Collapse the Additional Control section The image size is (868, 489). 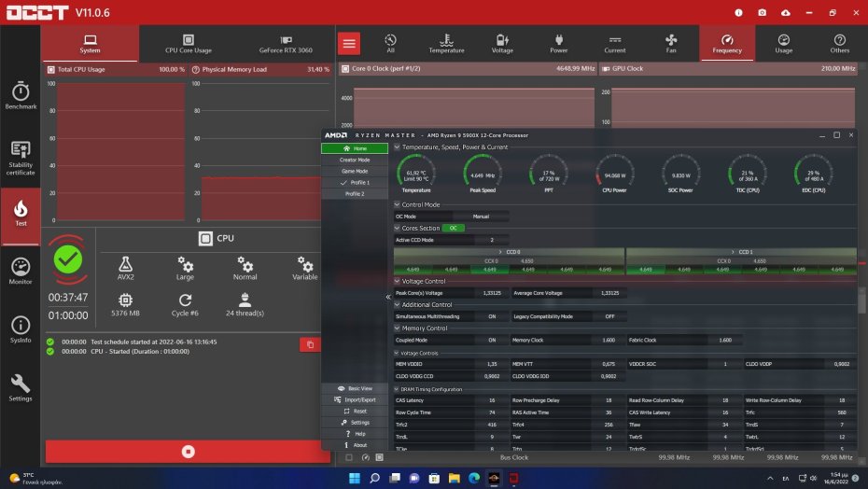click(397, 304)
